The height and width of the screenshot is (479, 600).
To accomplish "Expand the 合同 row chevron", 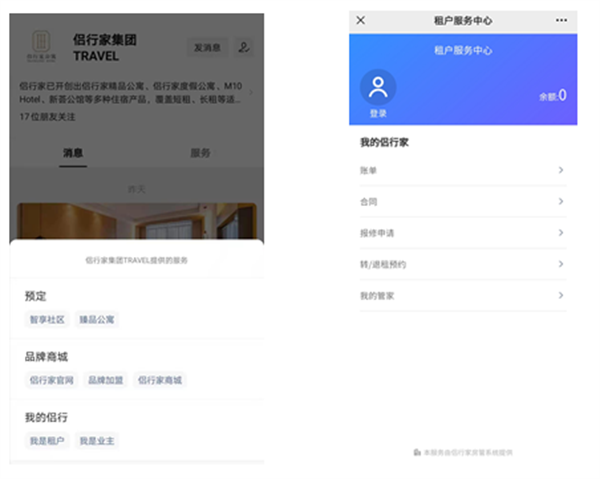I will pyautogui.click(x=560, y=202).
